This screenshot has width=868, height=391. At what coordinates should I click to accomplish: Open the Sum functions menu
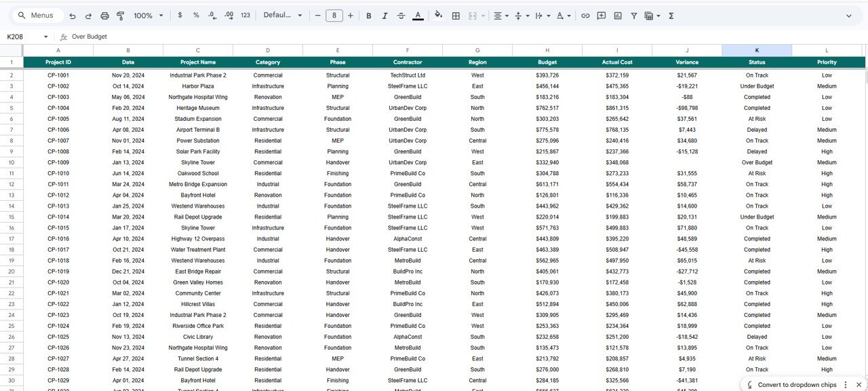pyautogui.click(x=671, y=15)
